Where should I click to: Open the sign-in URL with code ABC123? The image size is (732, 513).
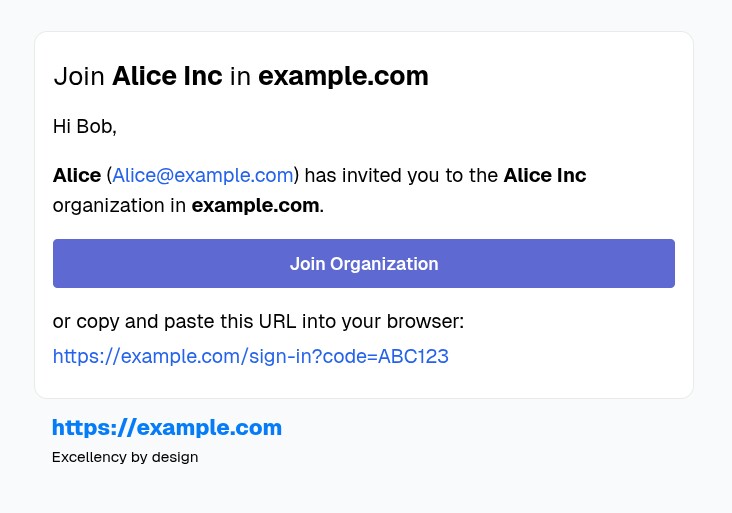(250, 356)
